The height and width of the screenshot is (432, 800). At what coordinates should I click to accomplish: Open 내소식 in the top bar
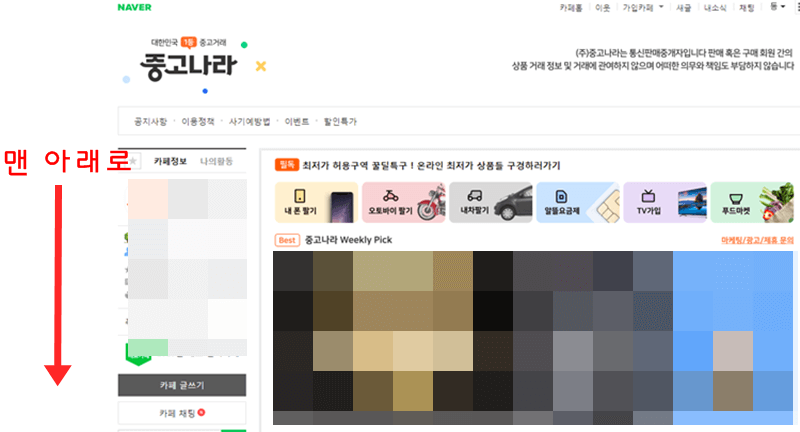click(x=715, y=8)
